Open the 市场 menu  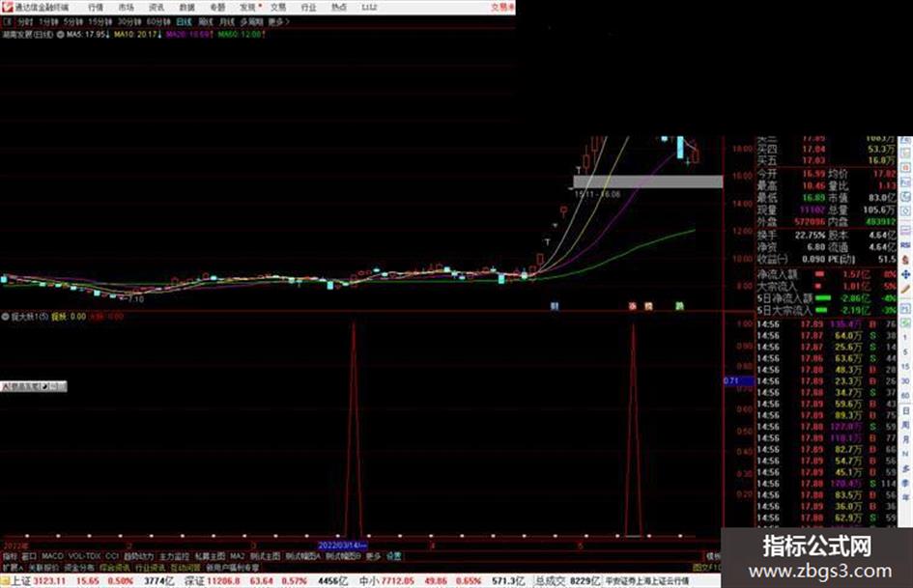pos(126,7)
